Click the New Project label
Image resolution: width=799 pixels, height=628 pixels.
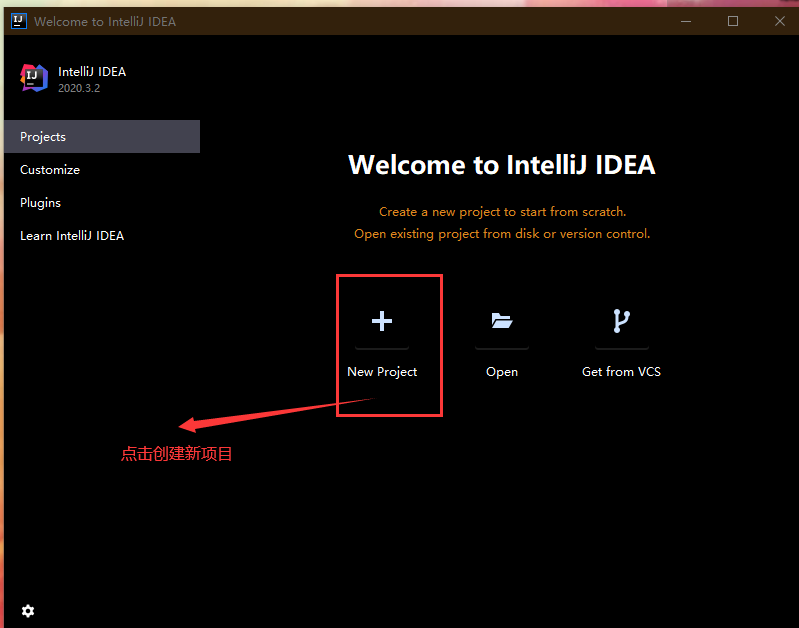coord(382,372)
